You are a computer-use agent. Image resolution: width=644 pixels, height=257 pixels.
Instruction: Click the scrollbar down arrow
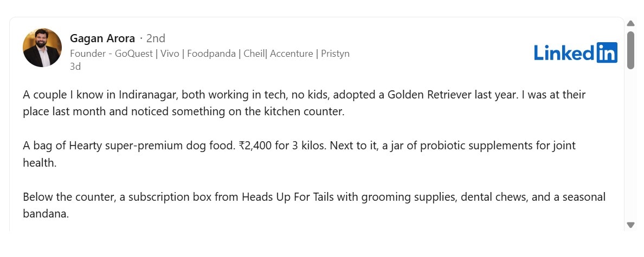(630, 225)
